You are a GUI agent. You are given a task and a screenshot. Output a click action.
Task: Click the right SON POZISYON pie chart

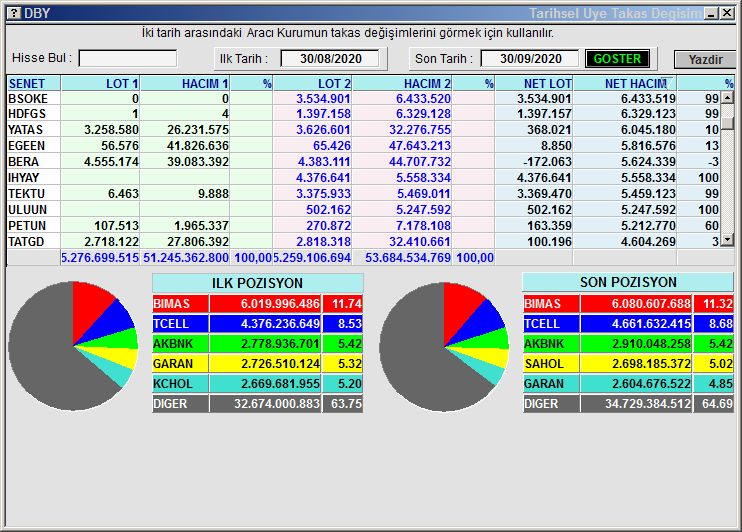pyautogui.click(x=444, y=347)
